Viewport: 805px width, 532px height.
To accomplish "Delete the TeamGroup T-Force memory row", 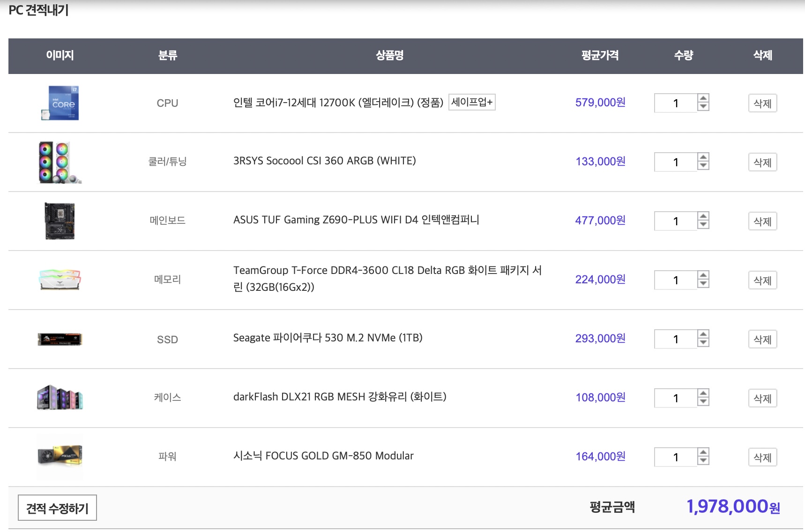I will point(762,281).
